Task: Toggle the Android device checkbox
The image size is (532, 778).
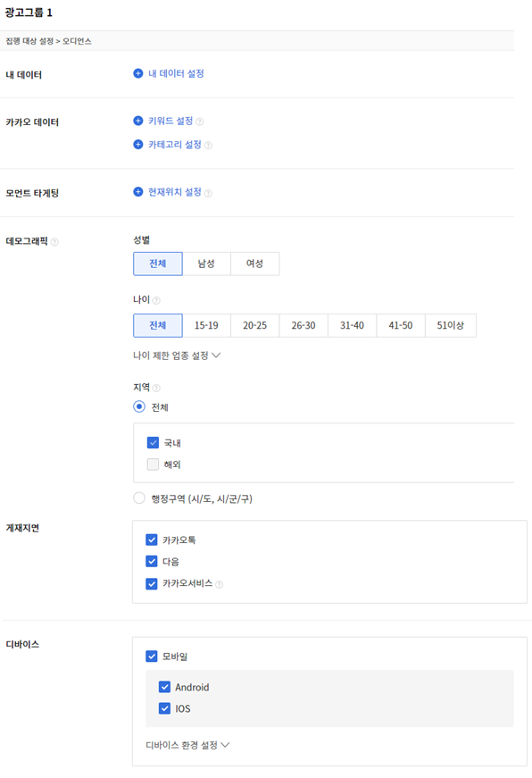Action: coord(164,687)
